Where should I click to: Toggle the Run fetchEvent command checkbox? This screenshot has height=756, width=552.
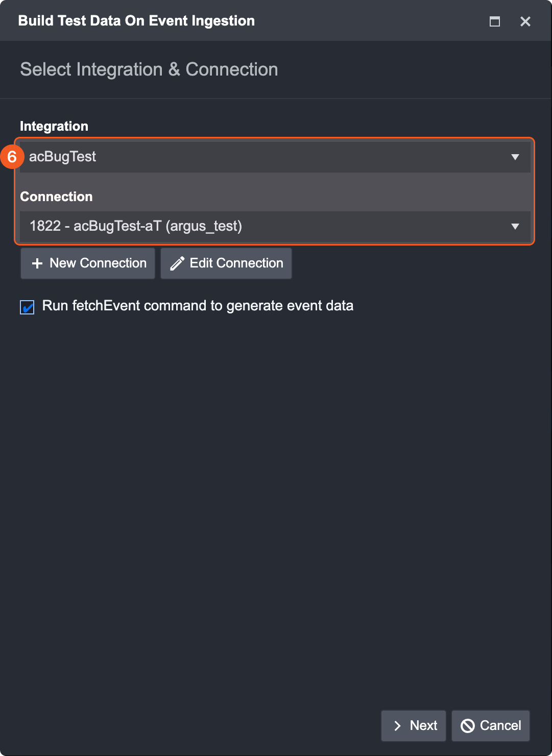(x=27, y=307)
